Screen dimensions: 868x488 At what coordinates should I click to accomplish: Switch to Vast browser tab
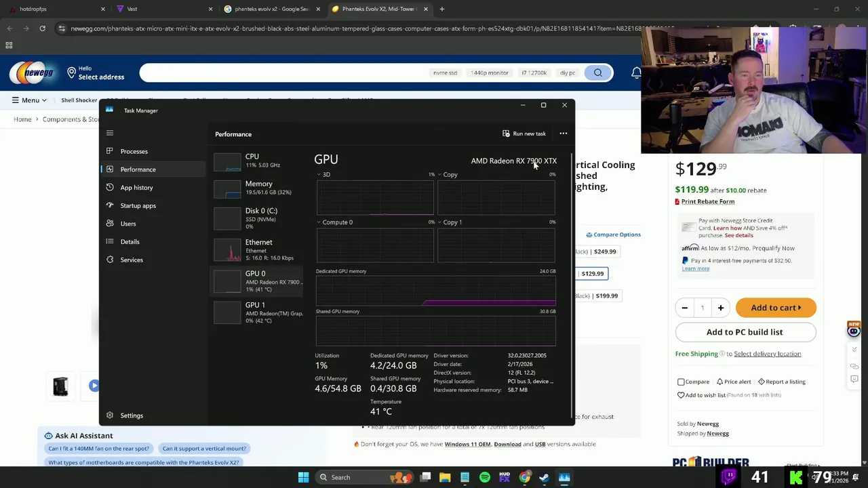163,9
